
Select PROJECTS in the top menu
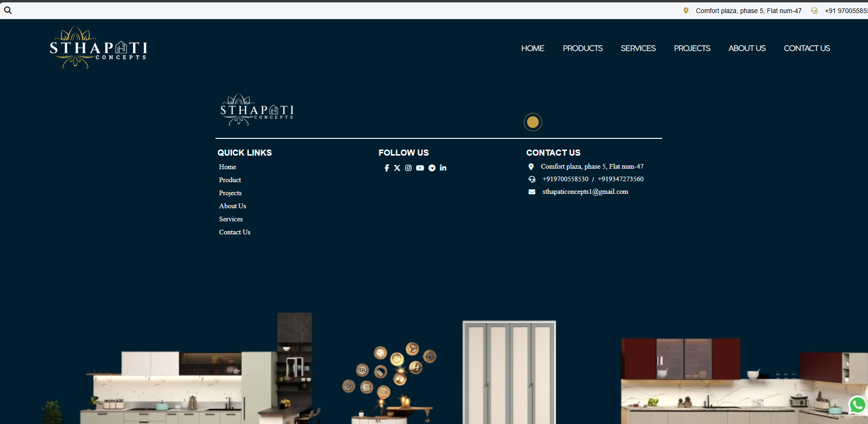click(x=692, y=48)
